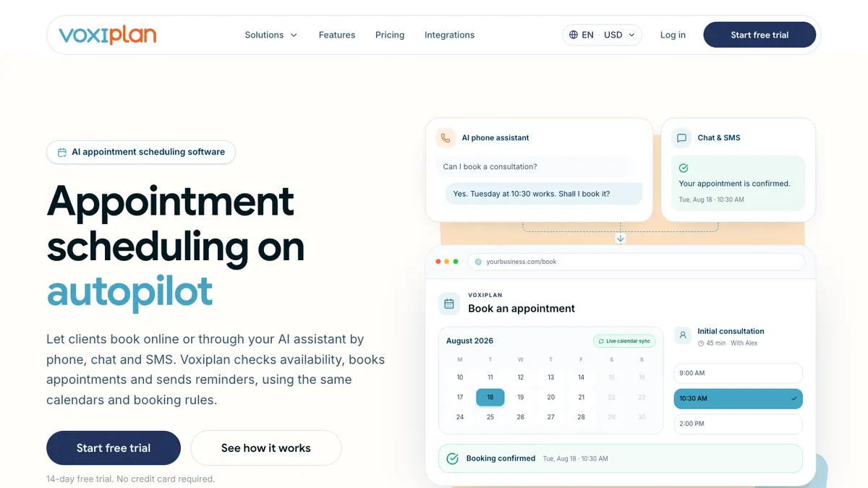Image resolution: width=868 pixels, height=488 pixels.
Task: Click the Live calendar sync badge
Action: tap(624, 341)
